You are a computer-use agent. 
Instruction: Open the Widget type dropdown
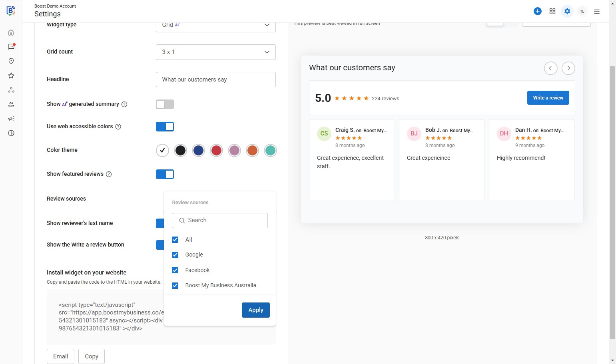tap(215, 25)
